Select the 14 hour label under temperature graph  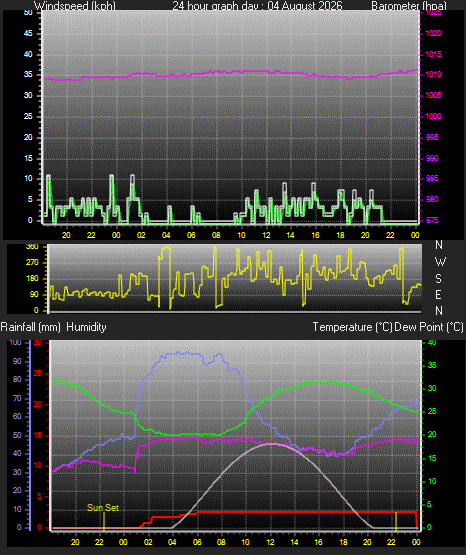click(294, 542)
